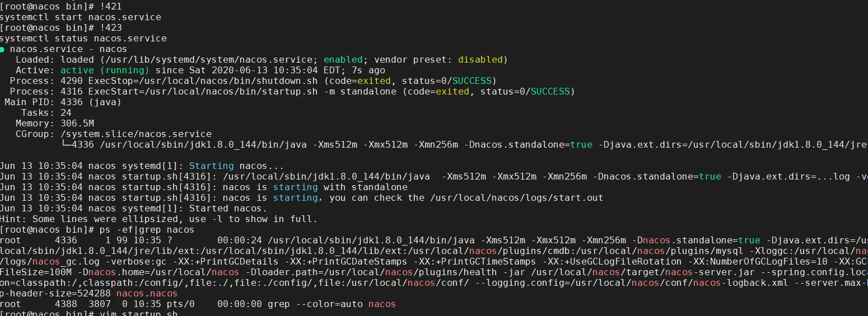This screenshot has height=316, width=868.
Task: Click the green 'active (running)' status text
Action: click(105, 70)
